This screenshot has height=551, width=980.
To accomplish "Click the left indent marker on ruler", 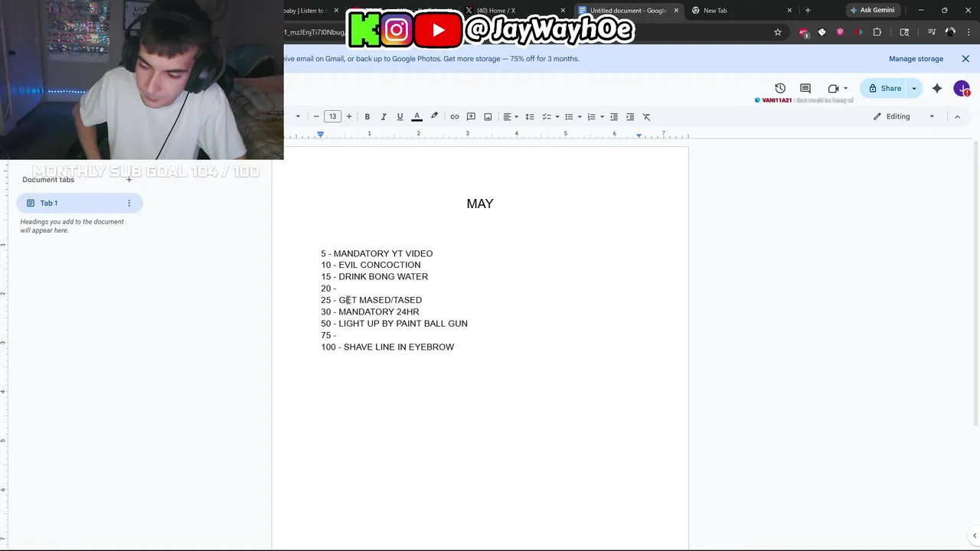I will tap(320, 135).
